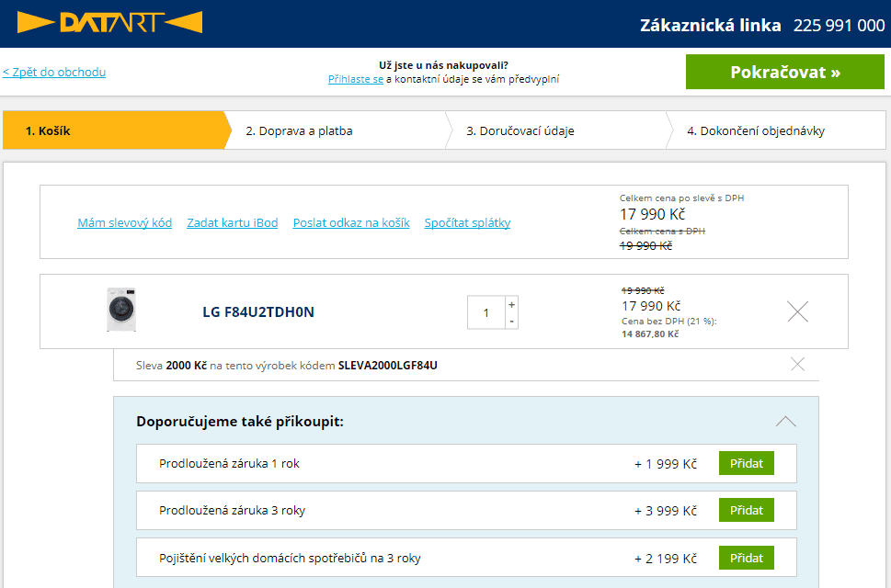Click the Zákaznická linka label
The height and width of the screenshot is (588, 891).
click(x=710, y=26)
